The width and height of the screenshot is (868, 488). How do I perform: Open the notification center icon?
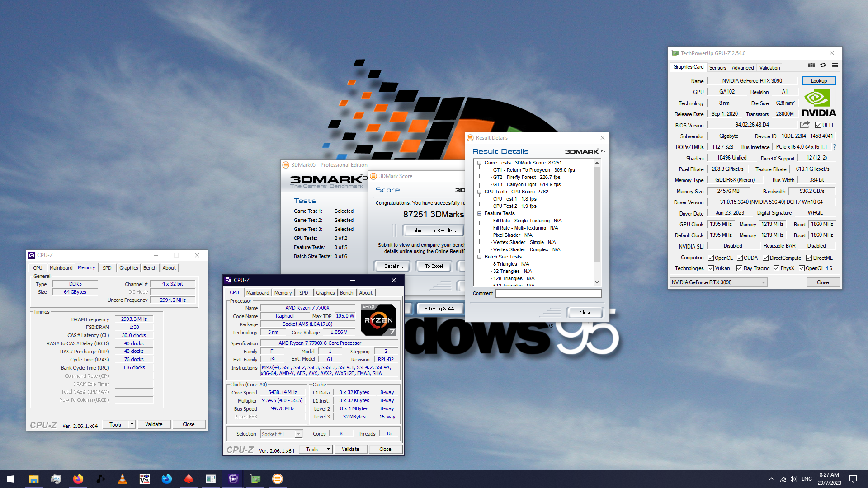click(853, 479)
